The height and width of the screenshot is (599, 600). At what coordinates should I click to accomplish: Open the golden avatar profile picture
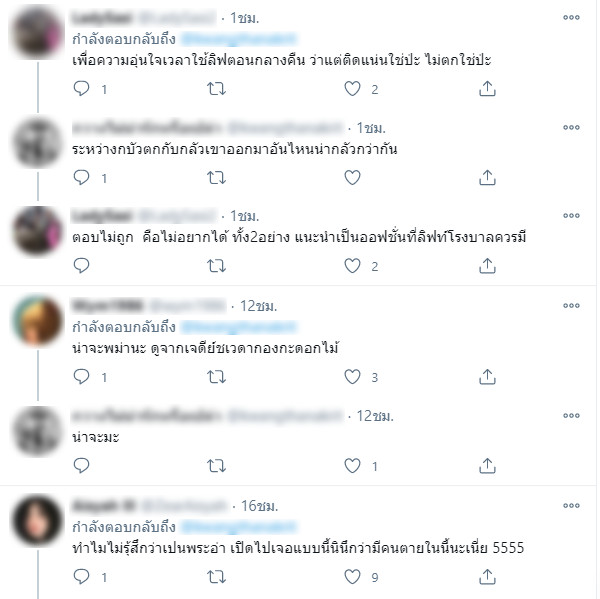click(37, 321)
